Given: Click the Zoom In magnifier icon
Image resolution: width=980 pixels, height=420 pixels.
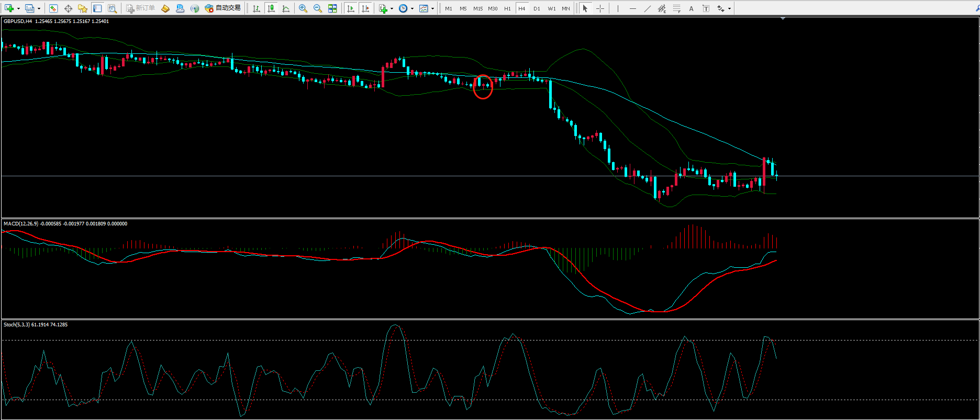Looking at the screenshot, I should coord(303,8).
